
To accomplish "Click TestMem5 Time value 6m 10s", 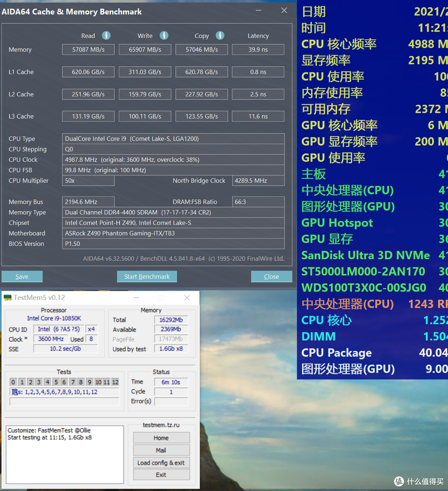I will tap(171, 382).
